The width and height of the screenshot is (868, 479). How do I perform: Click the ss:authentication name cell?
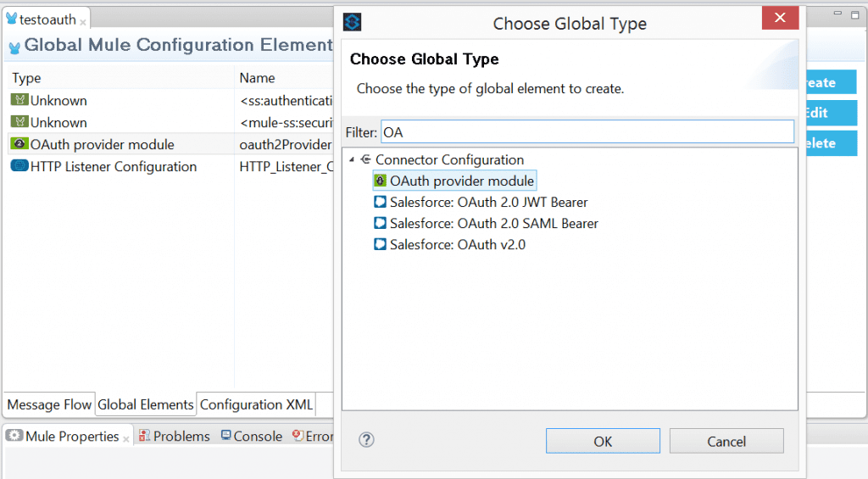[x=286, y=100]
